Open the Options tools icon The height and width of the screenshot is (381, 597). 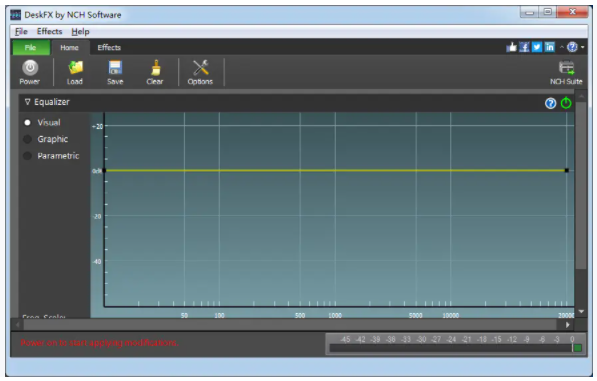click(x=200, y=68)
